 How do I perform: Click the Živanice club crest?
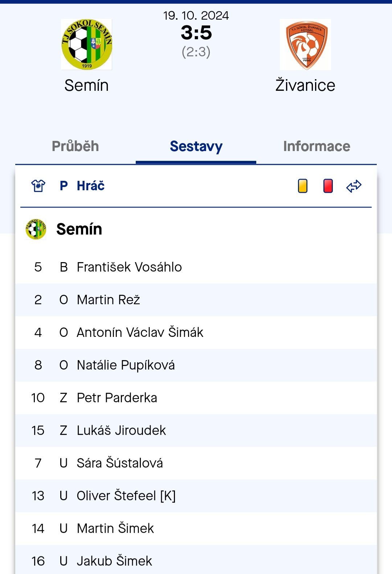305,44
